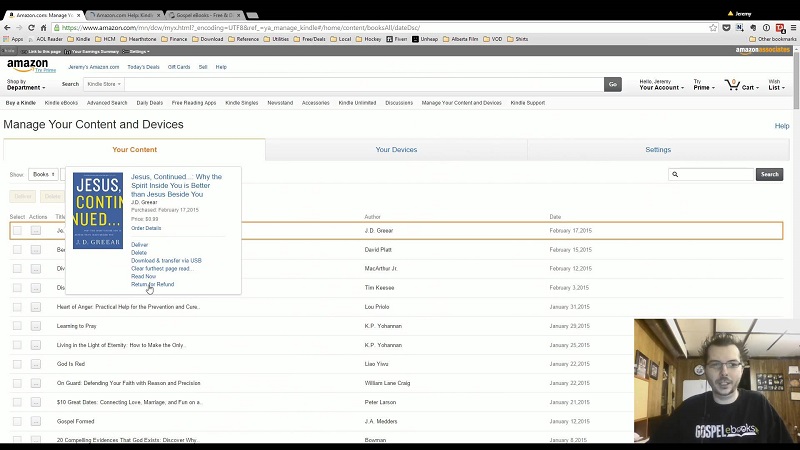The width and height of the screenshot is (800, 450).
Task: Open the Fiverr bookmark
Action: pyautogui.click(x=396, y=39)
